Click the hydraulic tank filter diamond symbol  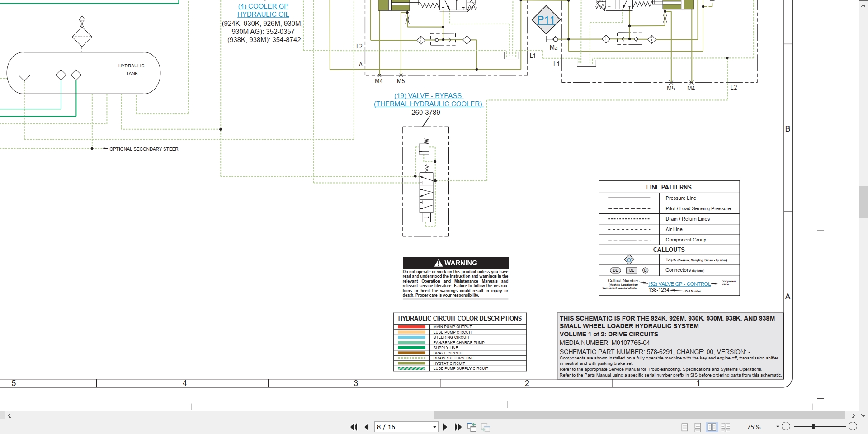coord(82,36)
